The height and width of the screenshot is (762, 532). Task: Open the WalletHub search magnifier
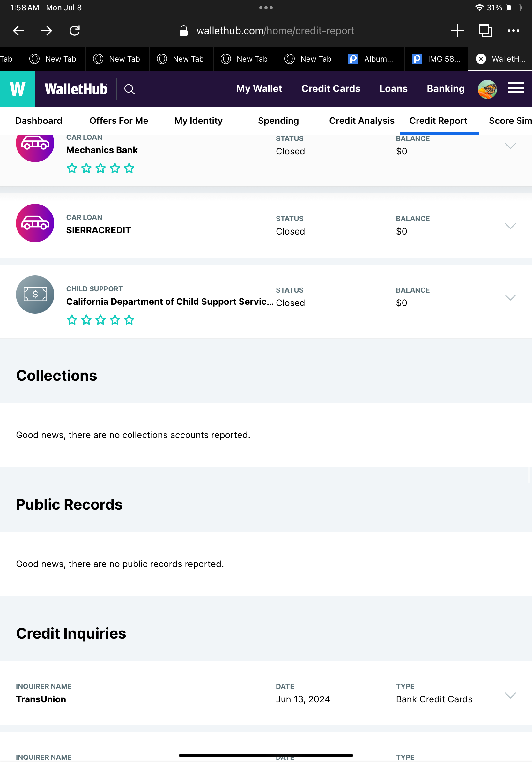(129, 89)
